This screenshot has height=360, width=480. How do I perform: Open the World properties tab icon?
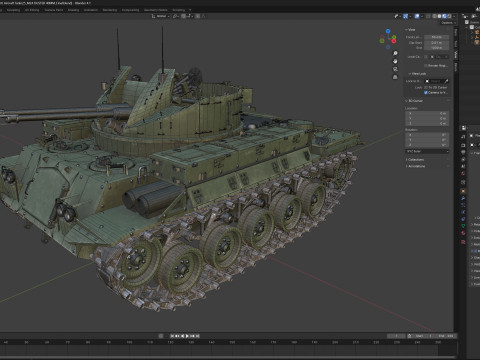[x=463, y=173]
